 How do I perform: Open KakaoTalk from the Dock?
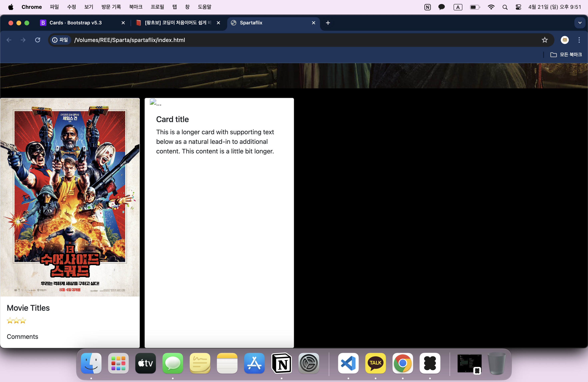pyautogui.click(x=376, y=363)
